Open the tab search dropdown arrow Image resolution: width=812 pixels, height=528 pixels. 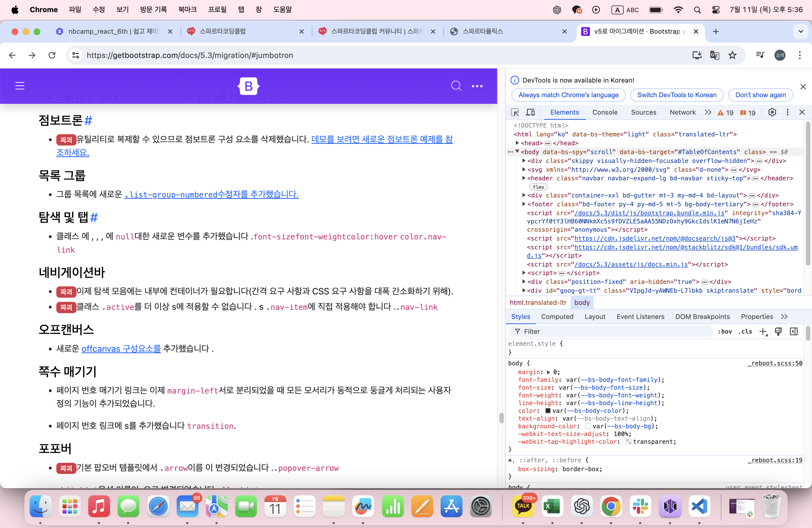(x=800, y=31)
